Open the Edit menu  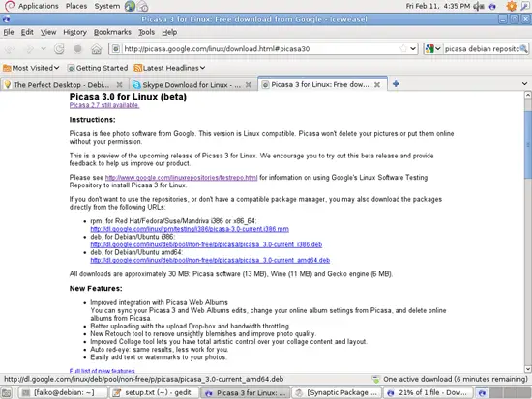pos(27,32)
